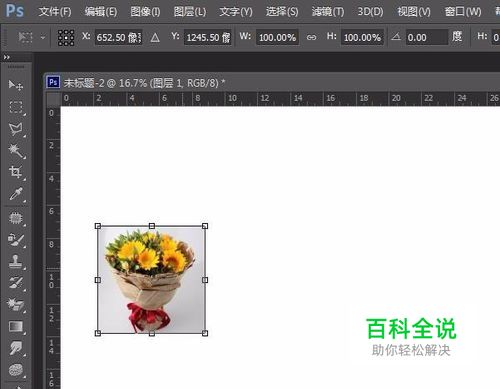Select the Magic Wand tool

click(16, 151)
